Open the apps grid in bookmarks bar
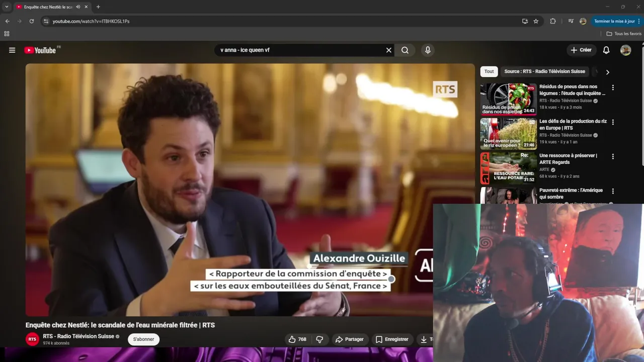 (7, 34)
